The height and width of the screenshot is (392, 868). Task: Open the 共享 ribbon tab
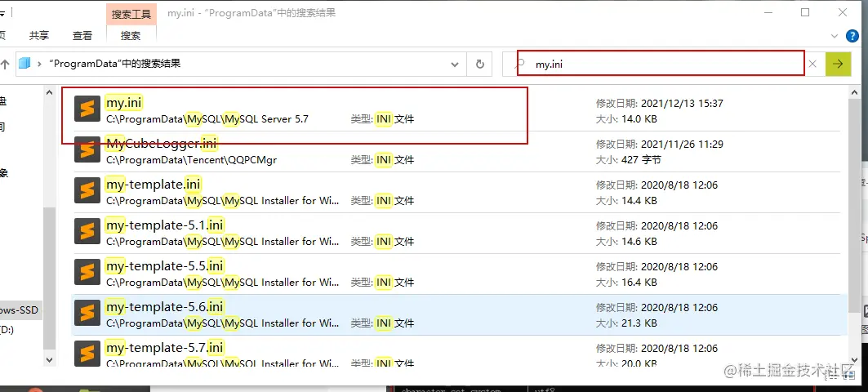[39, 35]
